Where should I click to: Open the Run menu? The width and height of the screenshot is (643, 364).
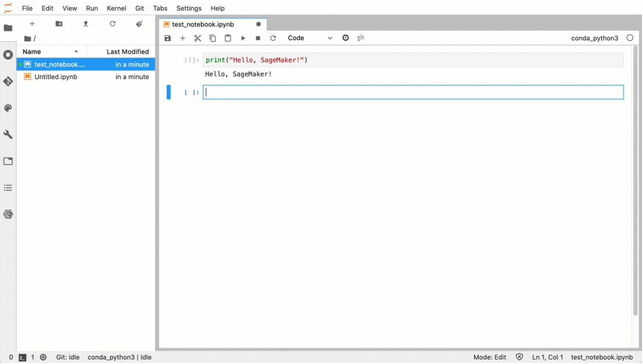(92, 8)
